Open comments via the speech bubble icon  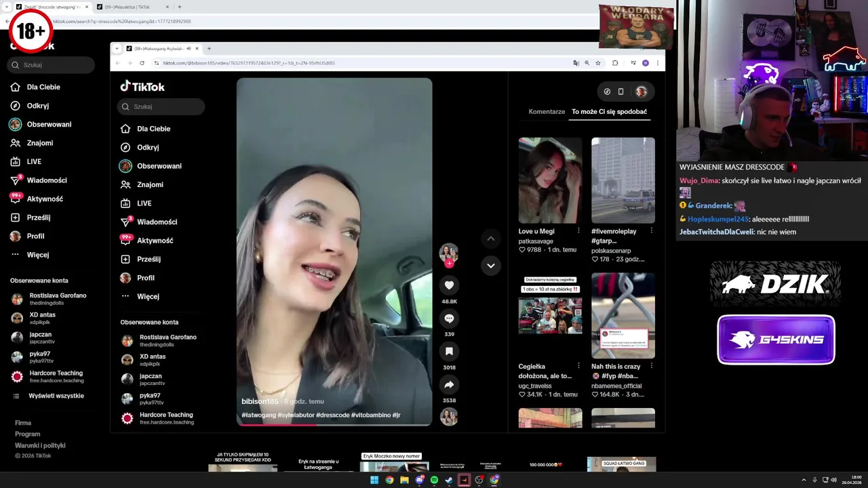click(449, 319)
